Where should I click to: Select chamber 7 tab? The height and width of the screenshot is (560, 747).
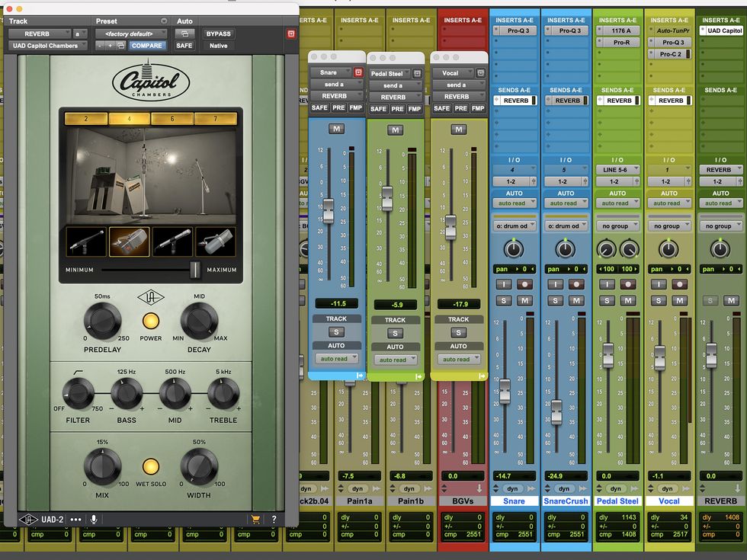tap(215, 119)
